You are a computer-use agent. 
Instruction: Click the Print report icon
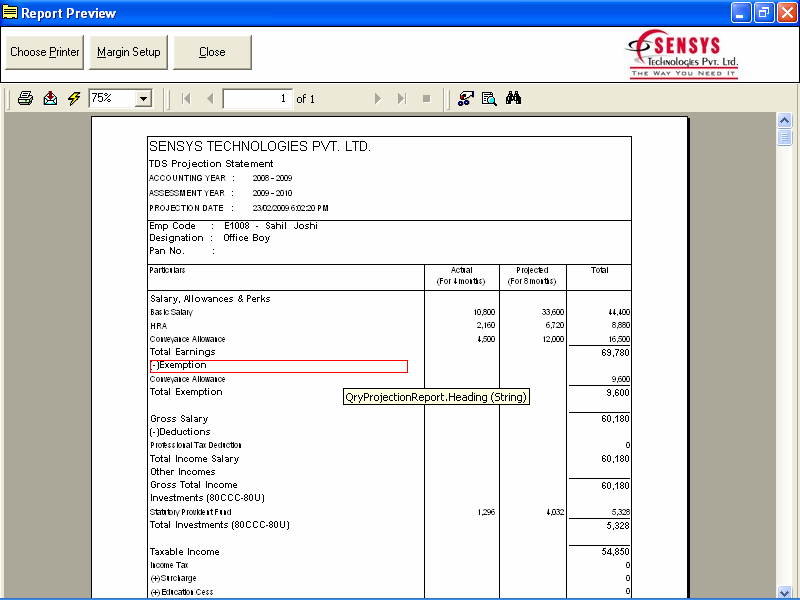(25, 98)
